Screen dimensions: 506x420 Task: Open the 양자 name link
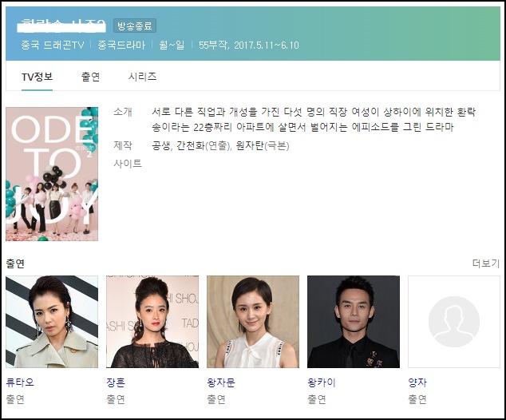pyautogui.click(x=417, y=382)
